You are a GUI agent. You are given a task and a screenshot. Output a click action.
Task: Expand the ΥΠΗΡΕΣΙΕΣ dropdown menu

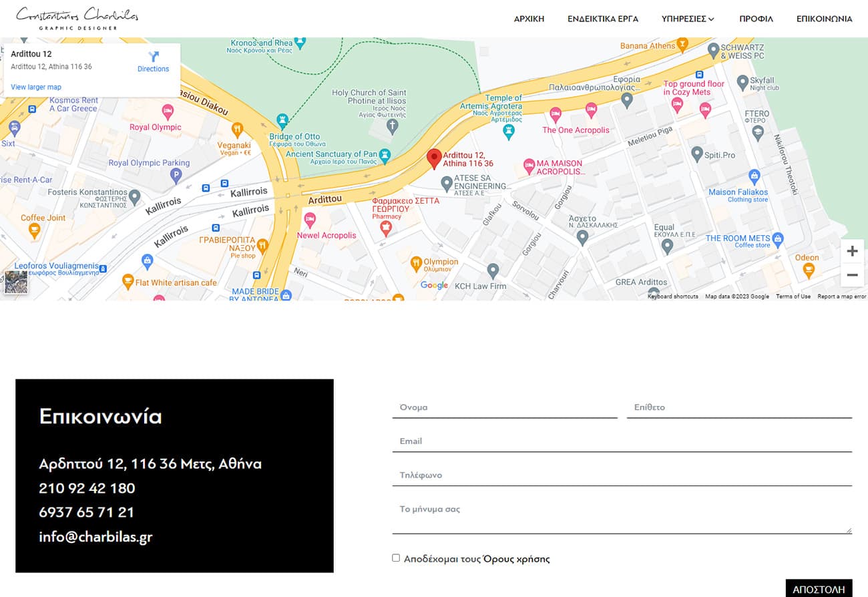(688, 19)
